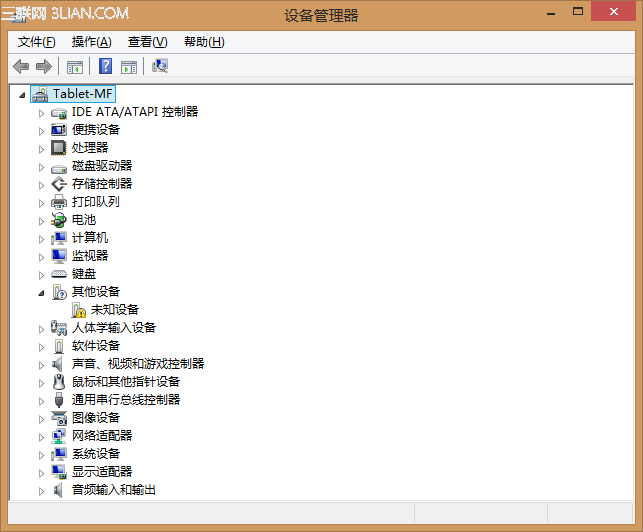
Task: Open the 文件(F) menu
Action: tap(36, 42)
